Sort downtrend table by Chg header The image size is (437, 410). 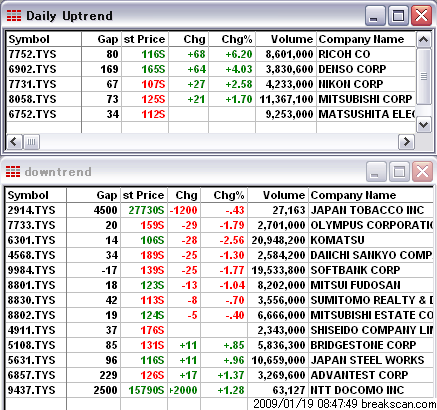(184, 195)
